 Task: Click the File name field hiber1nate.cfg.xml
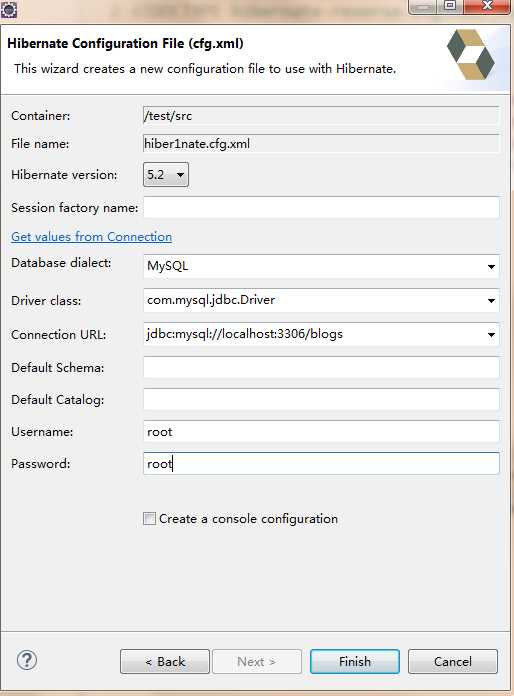point(321,144)
